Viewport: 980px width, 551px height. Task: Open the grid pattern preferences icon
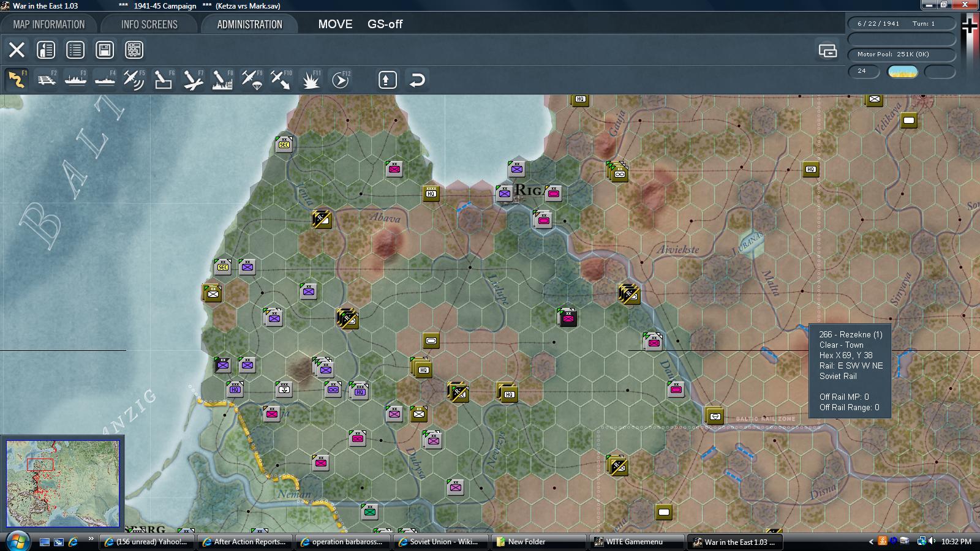click(134, 50)
